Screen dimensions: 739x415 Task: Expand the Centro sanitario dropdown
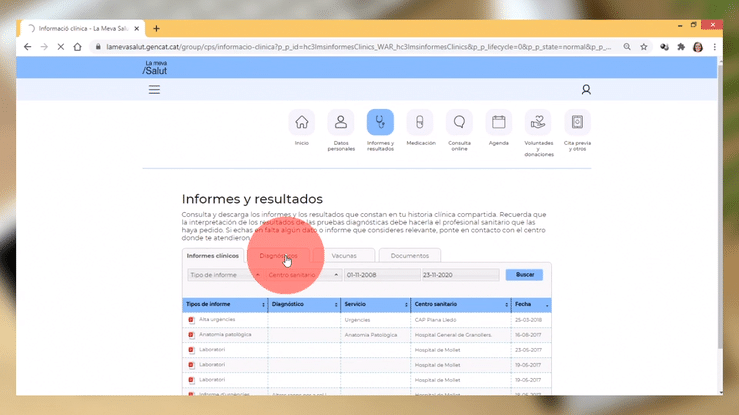302,275
